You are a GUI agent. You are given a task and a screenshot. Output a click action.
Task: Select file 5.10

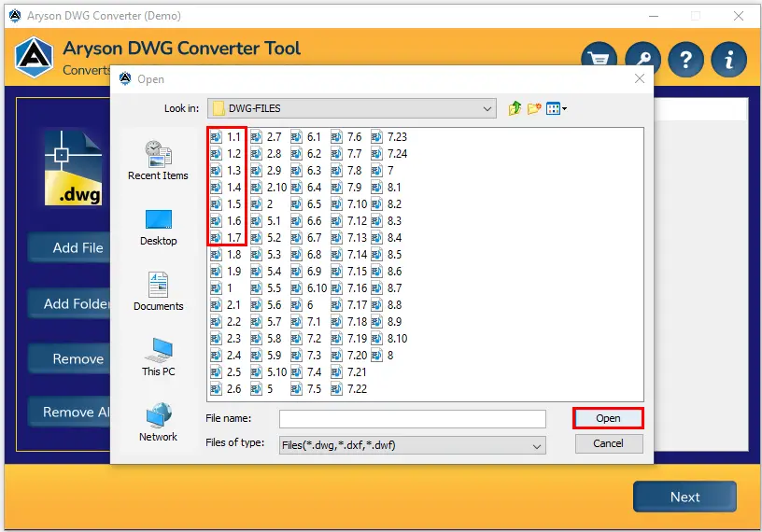click(x=269, y=372)
